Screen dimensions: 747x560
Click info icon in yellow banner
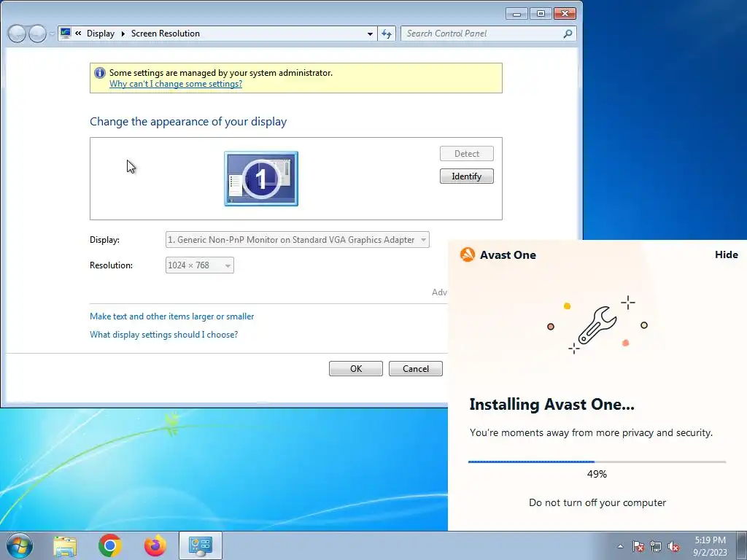pyautogui.click(x=99, y=73)
